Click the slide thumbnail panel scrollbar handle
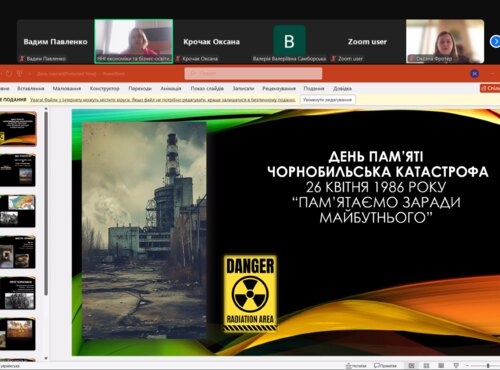This screenshot has width=500, height=370. [46, 203]
